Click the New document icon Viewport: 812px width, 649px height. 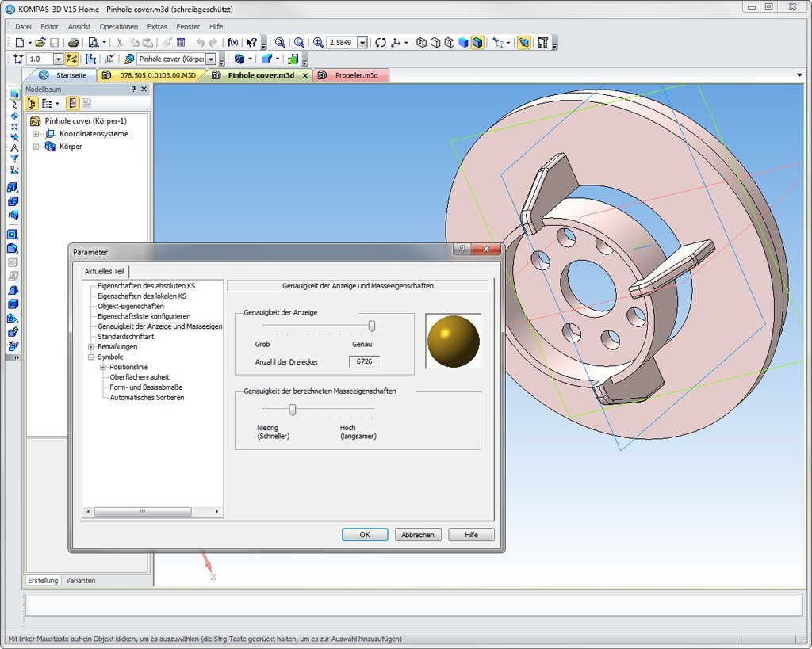pos(20,43)
